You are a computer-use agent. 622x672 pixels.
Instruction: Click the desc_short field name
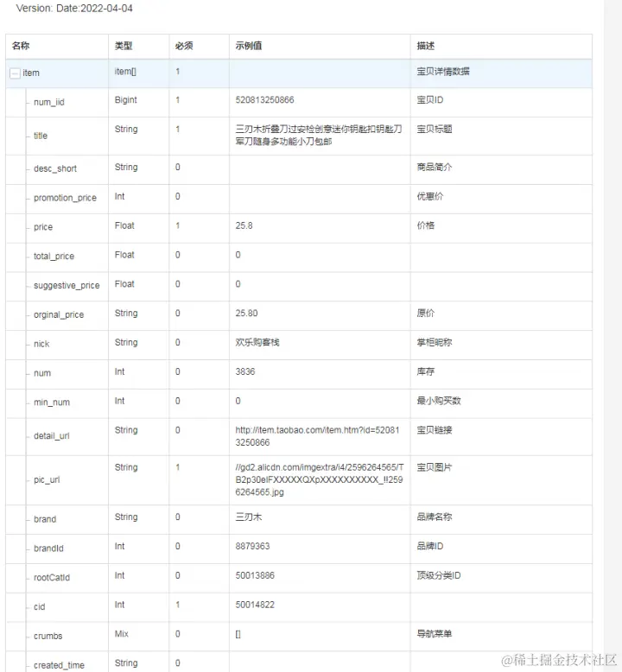coord(55,168)
